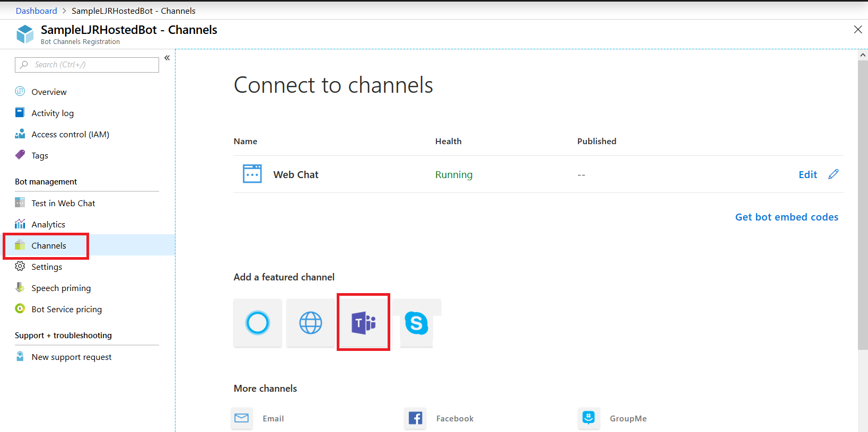Open Speech priming menu item

pyautogui.click(x=61, y=288)
